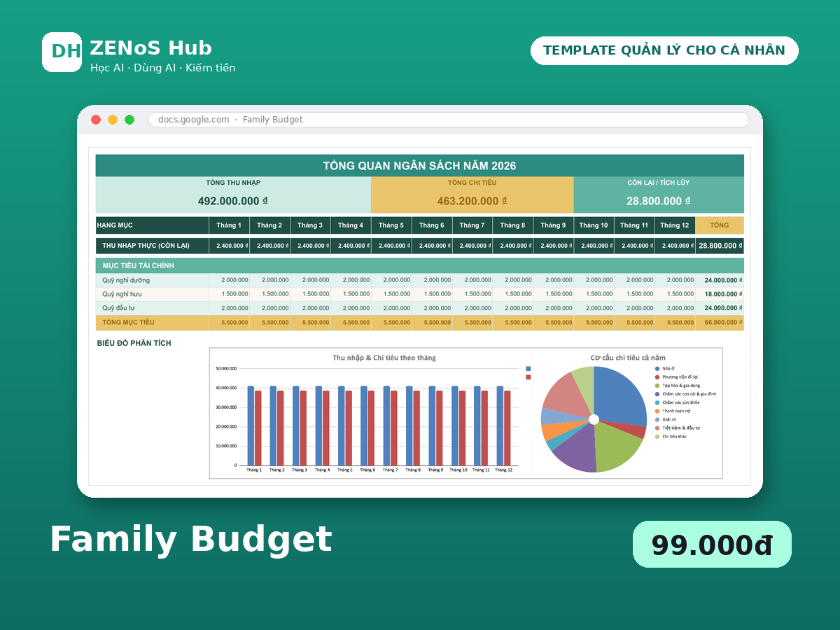Viewport: 840px width, 630px height.
Task: Click the TỔNG column header
Action: point(720,225)
